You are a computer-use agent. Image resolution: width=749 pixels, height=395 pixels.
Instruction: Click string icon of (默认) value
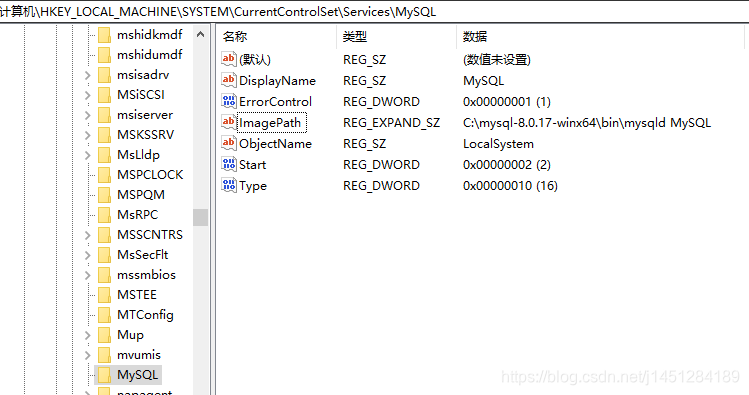pyautogui.click(x=229, y=59)
